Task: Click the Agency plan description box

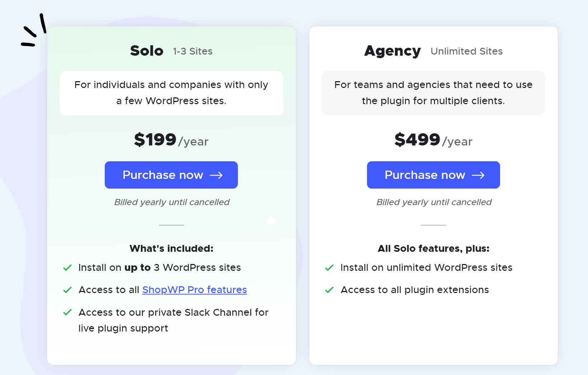Action: tap(433, 93)
